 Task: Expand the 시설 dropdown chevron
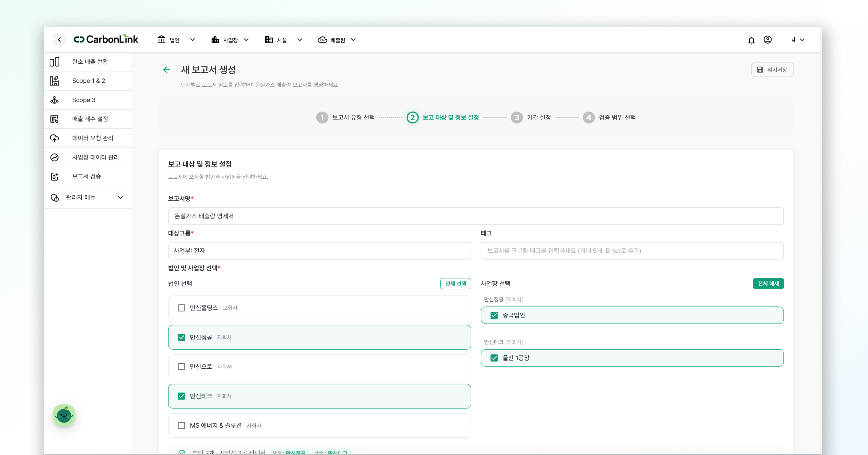click(x=300, y=40)
